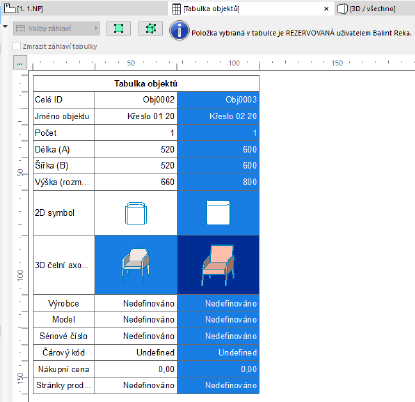Expand the small arrow left of toolbar
The height and width of the screenshot is (402, 415).
[x=5, y=26]
